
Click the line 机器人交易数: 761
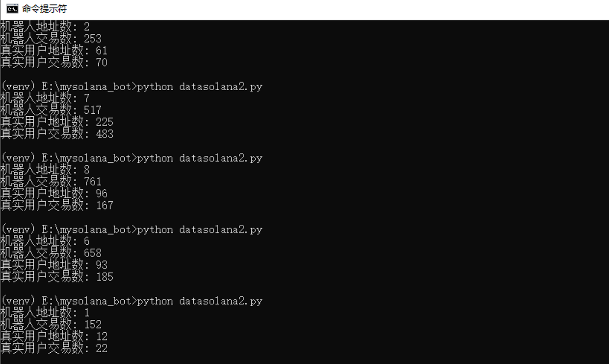[x=51, y=182]
